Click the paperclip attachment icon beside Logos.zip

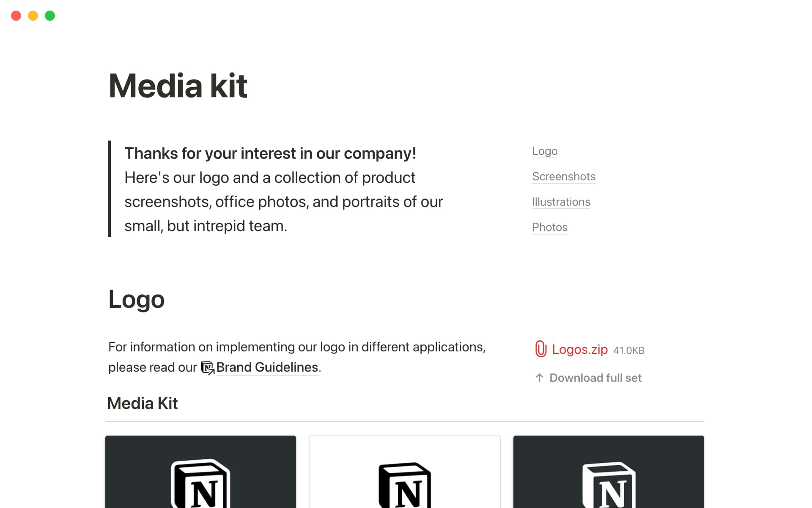(541, 349)
